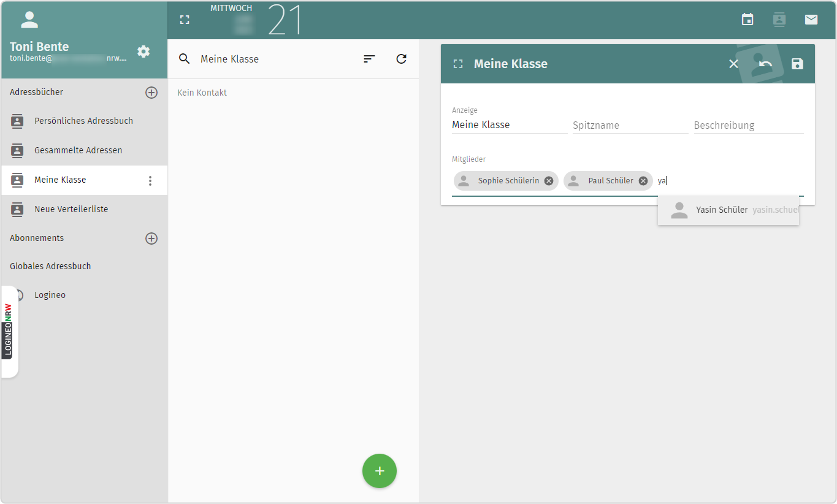
Task: Open the sort options icon
Action: coord(369,59)
